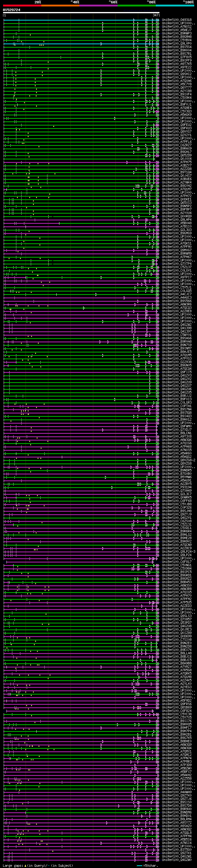Screen dimensions: 197x868
Task: Open hit UniRef100_B9RWP3
Action: click(177, 33)
